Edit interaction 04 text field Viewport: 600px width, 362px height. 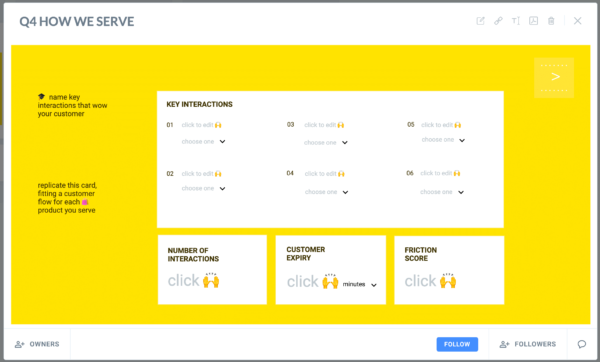(324, 174)
